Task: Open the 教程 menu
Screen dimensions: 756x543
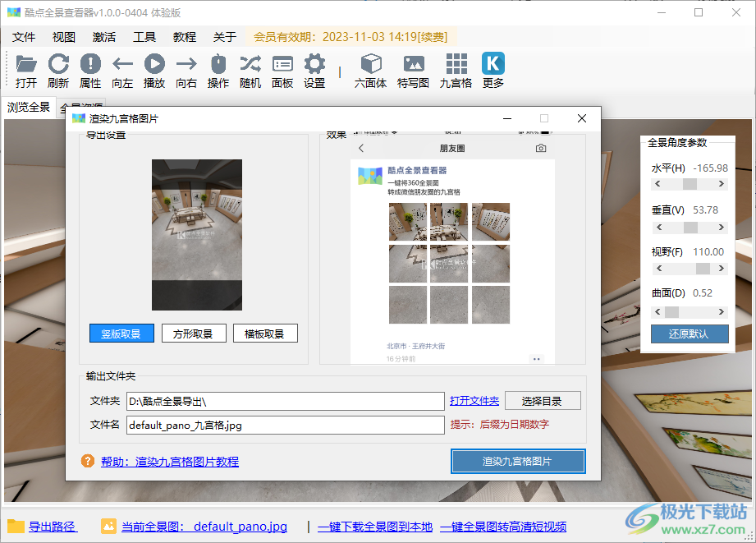Action: [x=185, y=37]
